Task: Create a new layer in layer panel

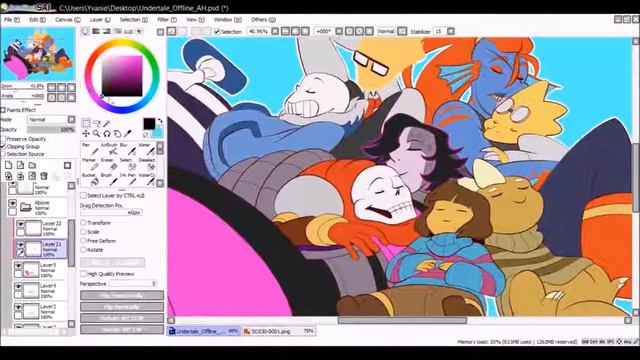Action: (9, 165)
